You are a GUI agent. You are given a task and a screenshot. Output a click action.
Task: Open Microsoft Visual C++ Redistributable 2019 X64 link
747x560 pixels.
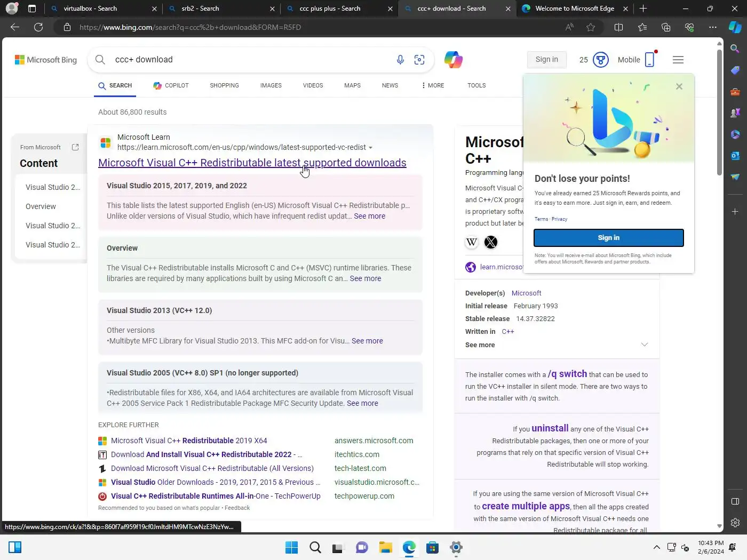[189, 441]
